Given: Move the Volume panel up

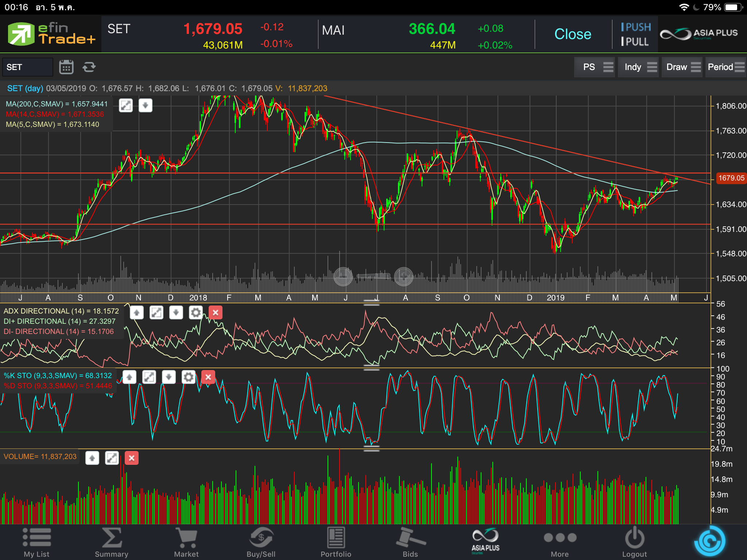Looking at the screenshot, I should pyautogui.click(x=92, y=458).
